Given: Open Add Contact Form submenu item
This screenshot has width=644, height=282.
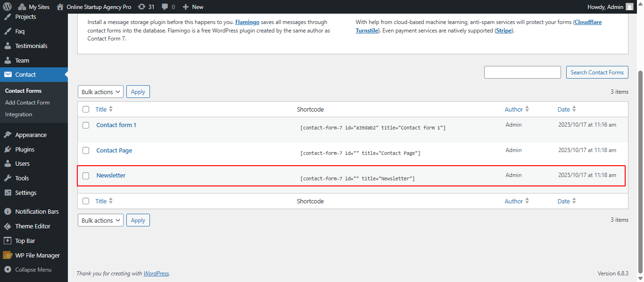Looking at the screenshot, I should coord(27,102).
